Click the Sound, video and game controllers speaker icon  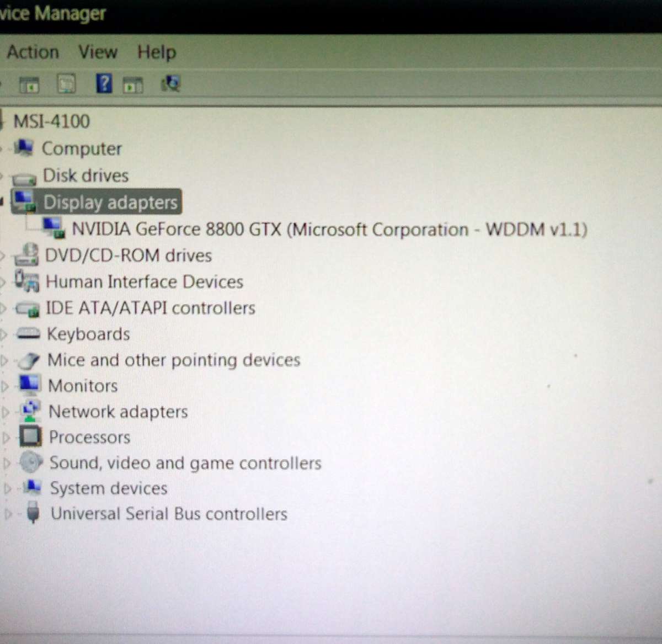click(31, 462)
